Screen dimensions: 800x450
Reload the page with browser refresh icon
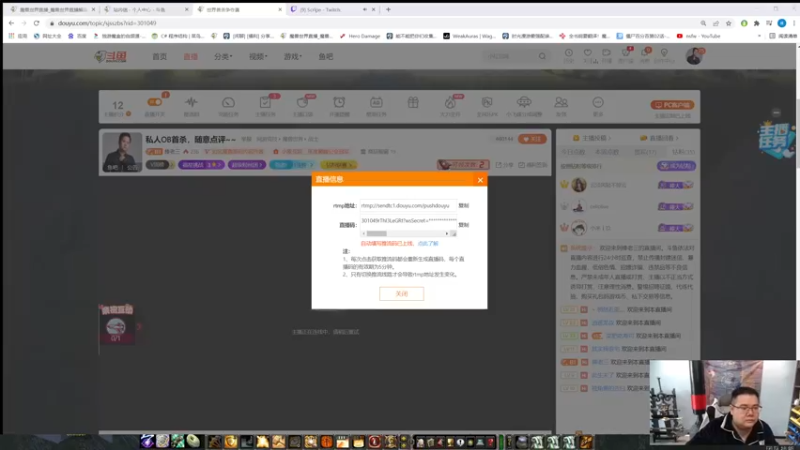tap(36, 23)
